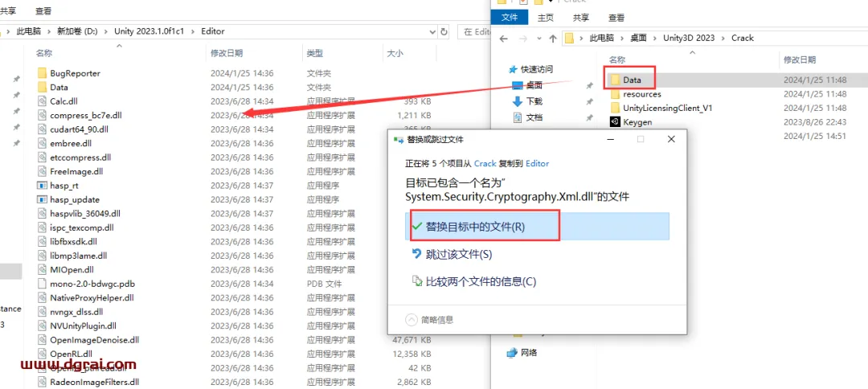The width and height of the screenshot is (868, 389).
Task: Click the hasp_update application icon
Action: (43, 199)
